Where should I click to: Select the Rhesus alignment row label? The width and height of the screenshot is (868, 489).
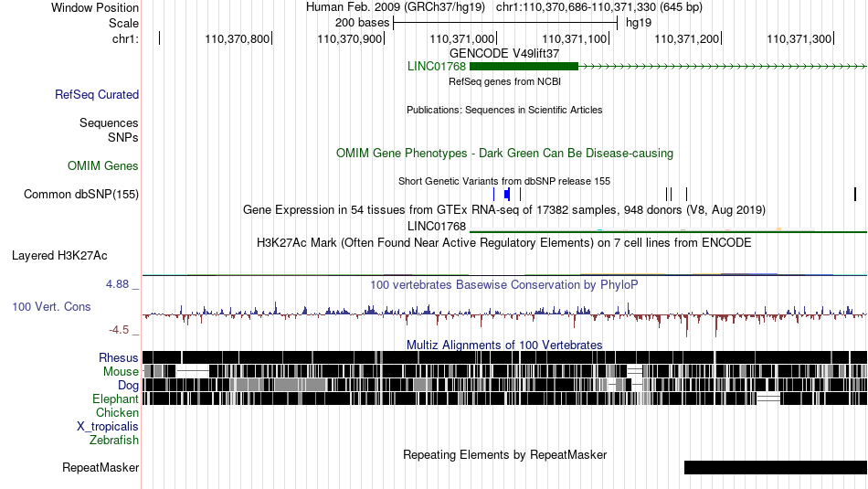(x=119, y=357)
